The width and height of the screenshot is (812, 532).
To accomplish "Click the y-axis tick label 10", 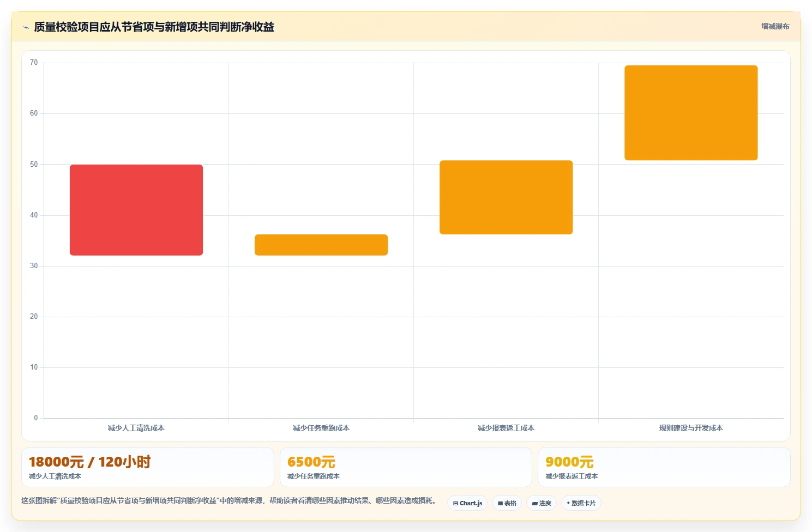I will tap(34, 367).
